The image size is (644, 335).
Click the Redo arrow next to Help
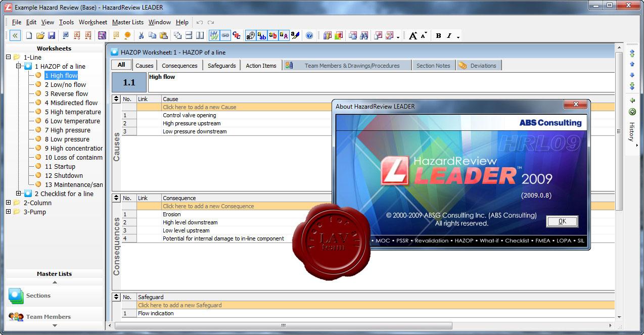tap(211, 22)
